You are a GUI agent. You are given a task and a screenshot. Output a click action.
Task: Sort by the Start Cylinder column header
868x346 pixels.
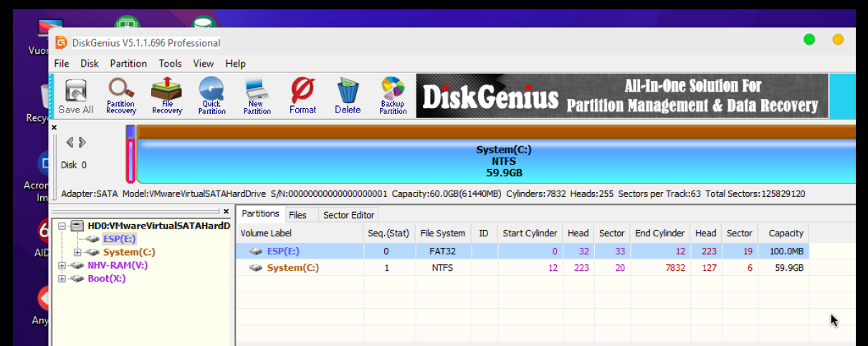530,233
